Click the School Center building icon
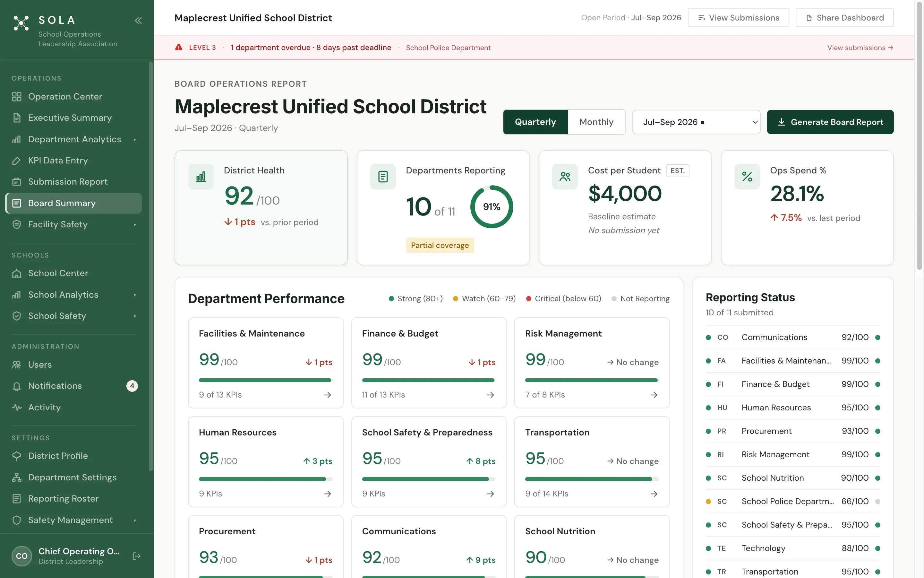The width and height of the screenshot is (924, 578). coord(16,273)
